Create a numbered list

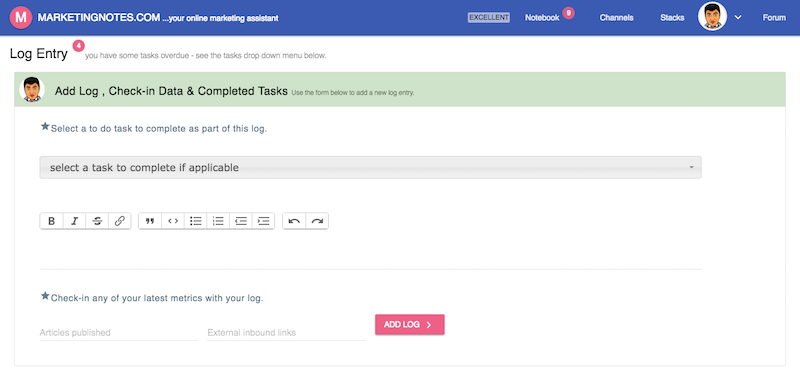coord(218,221)
